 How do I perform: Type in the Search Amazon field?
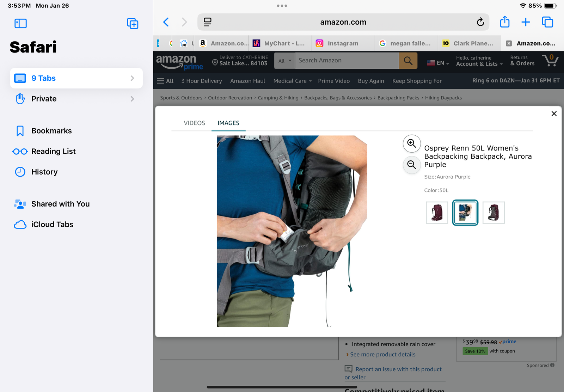tap(347, 61)
